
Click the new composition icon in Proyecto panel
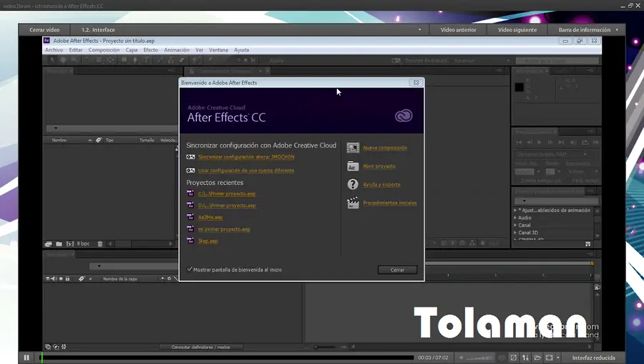[x=70, y=244]
